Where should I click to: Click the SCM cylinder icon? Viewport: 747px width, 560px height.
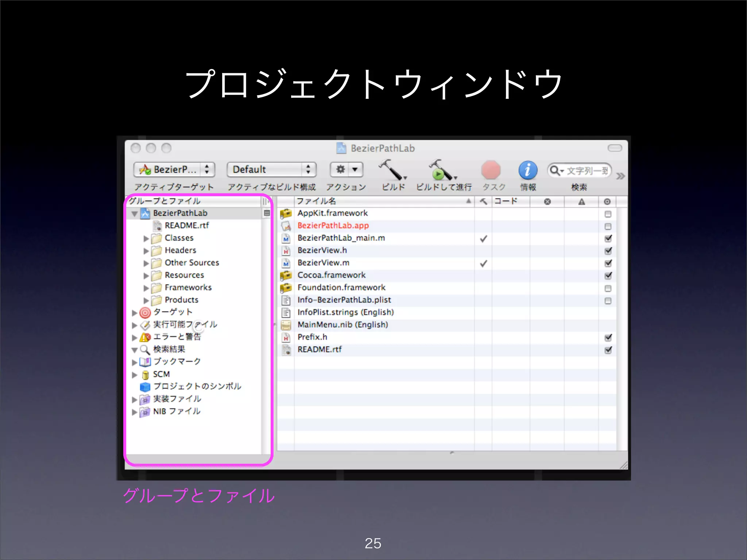click(145, 375)
